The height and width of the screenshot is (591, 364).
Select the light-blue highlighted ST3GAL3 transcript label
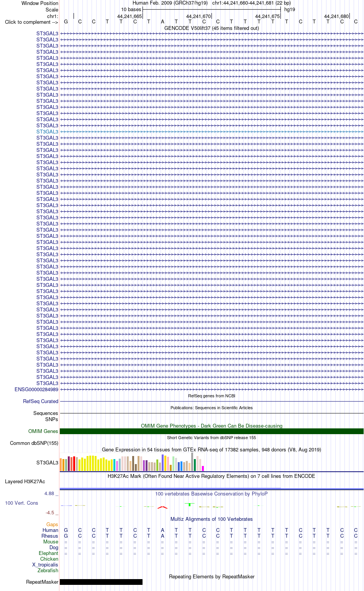coord(47,132)
